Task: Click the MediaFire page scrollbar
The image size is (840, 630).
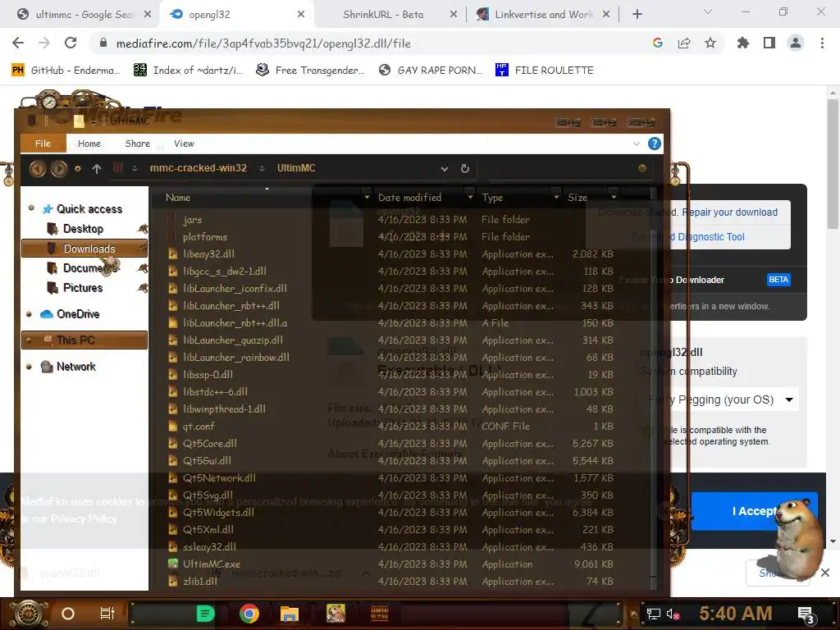Action: 833,164
